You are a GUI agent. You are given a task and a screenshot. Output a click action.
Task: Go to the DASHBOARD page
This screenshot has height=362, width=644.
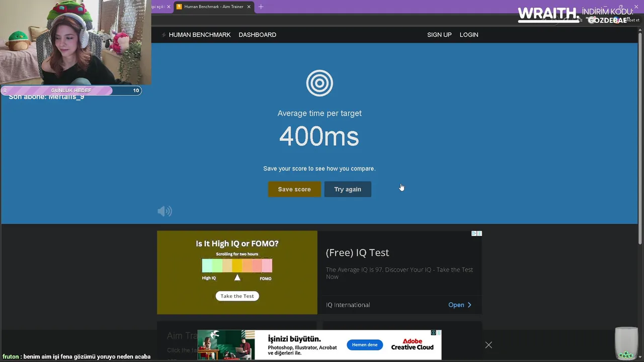257,35
